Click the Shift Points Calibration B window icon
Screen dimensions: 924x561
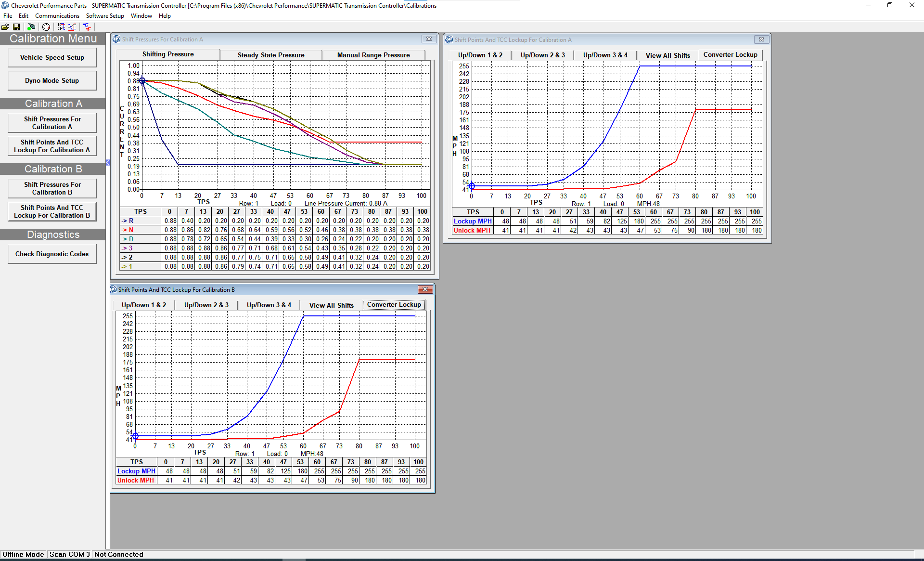(x=114, y=289)
